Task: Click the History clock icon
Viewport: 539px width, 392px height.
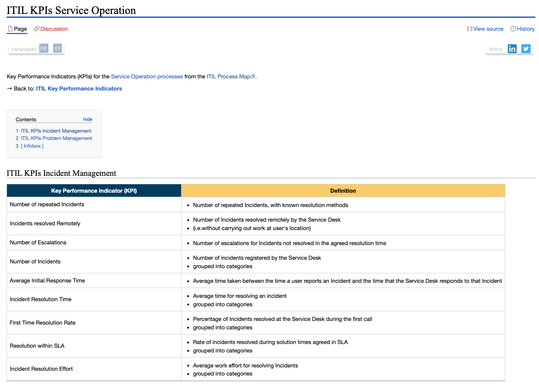Action: coord(513,29)
